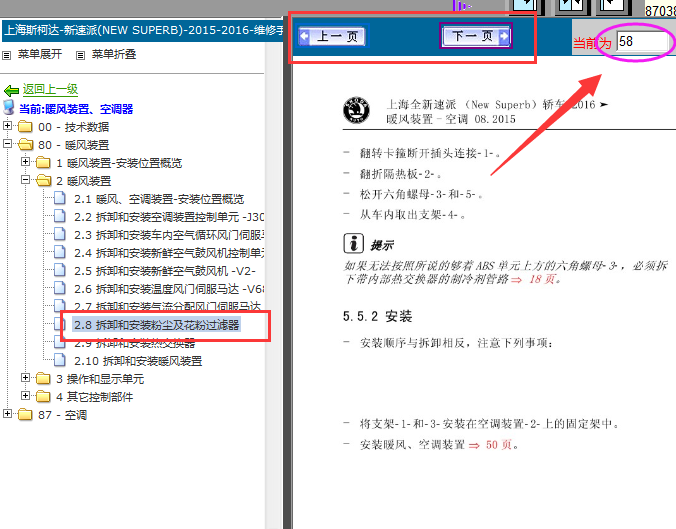This screenshot has height=529, width=676.
Task: Click the 菜单展开 list icon
Action: point(6,55)
